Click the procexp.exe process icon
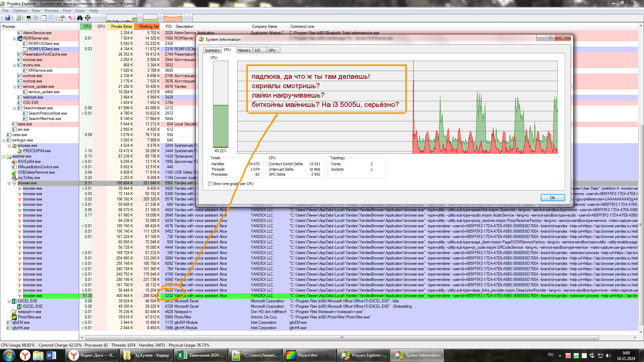 coord(14,145)
